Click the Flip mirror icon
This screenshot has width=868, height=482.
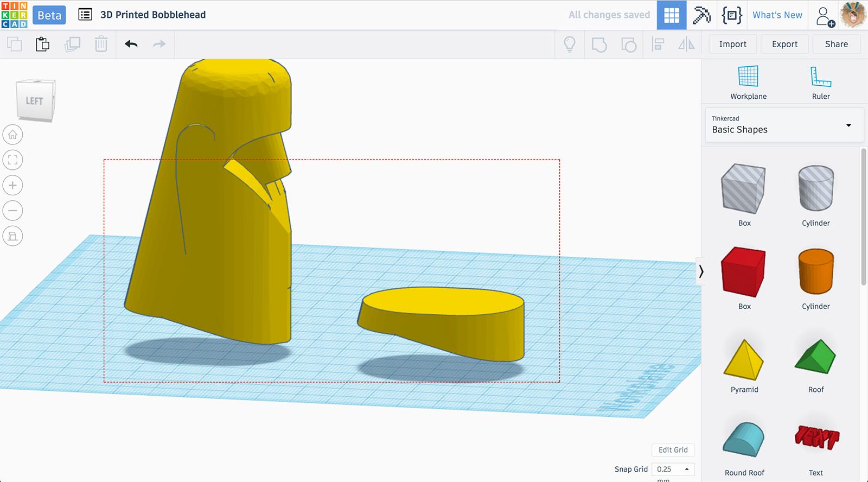point(686,44)
